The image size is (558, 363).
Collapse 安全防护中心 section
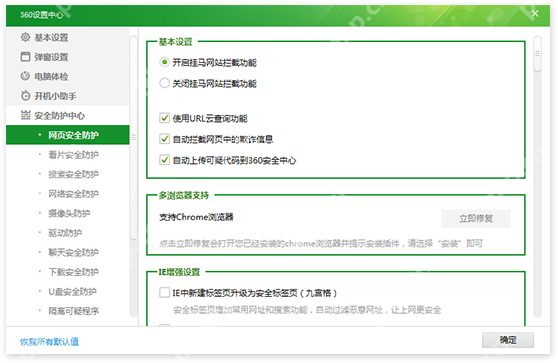pyautogui.click(x=67, y=115)
